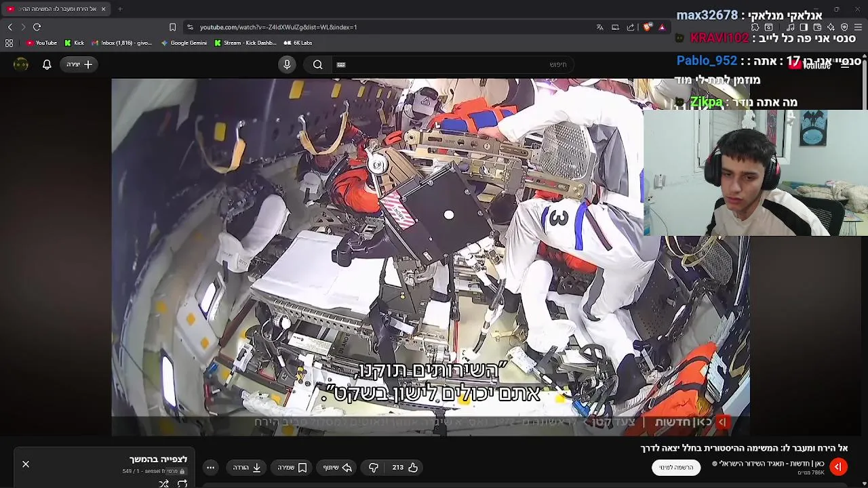The image size is (868, 488).
Task: Open Brave Rewards triangle icon
Action: click(662, 27)
